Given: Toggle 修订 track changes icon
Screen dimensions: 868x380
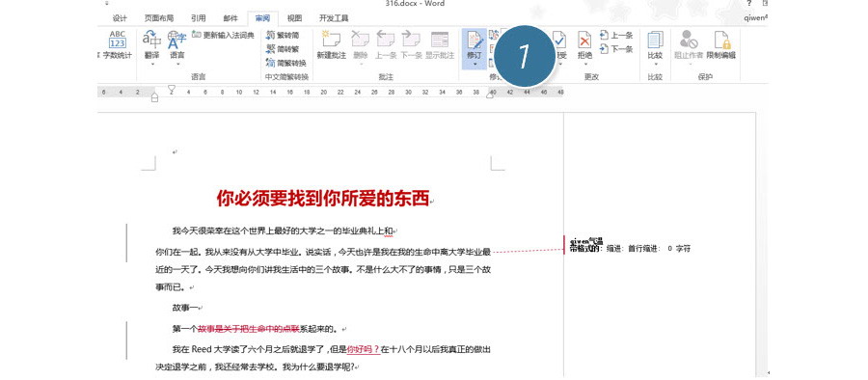Looking at the screenshot, I should tap(475, 40).
